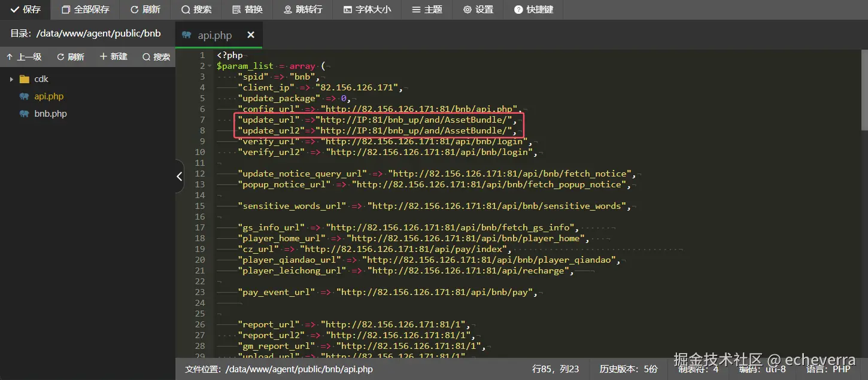
Task: Click the 上一级 up arrow icon
Action: (10, 57)
